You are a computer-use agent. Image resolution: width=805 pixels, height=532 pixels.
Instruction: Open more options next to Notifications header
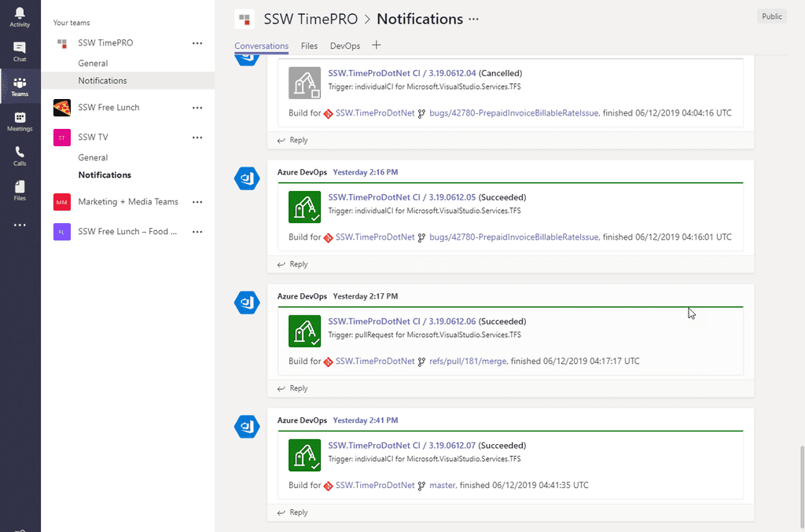pos(475,17)
